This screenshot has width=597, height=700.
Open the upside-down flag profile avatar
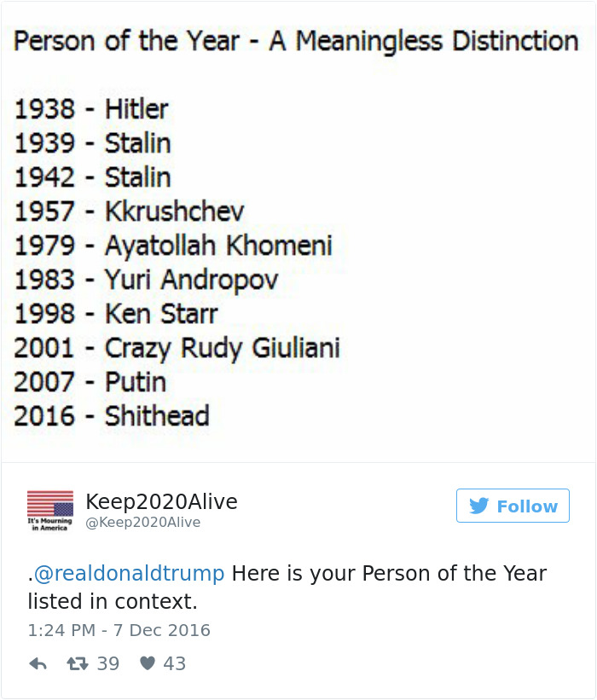(50, 511)
